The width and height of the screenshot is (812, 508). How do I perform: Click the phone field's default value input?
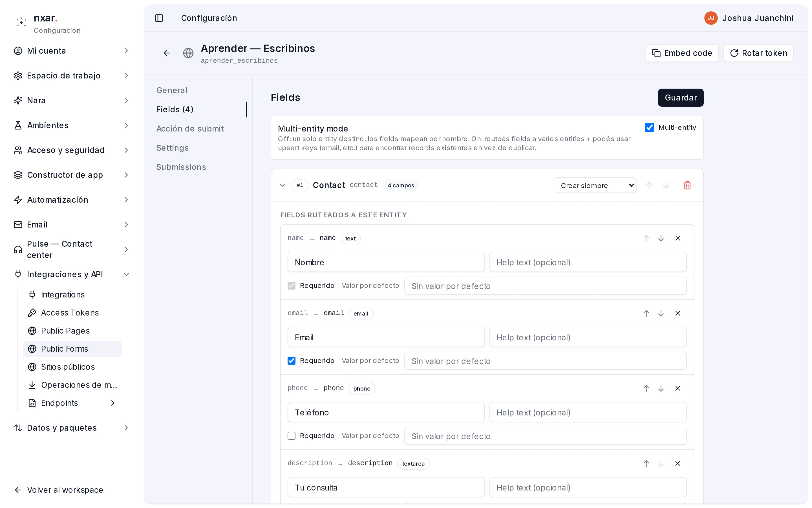[x=545, y=436]
